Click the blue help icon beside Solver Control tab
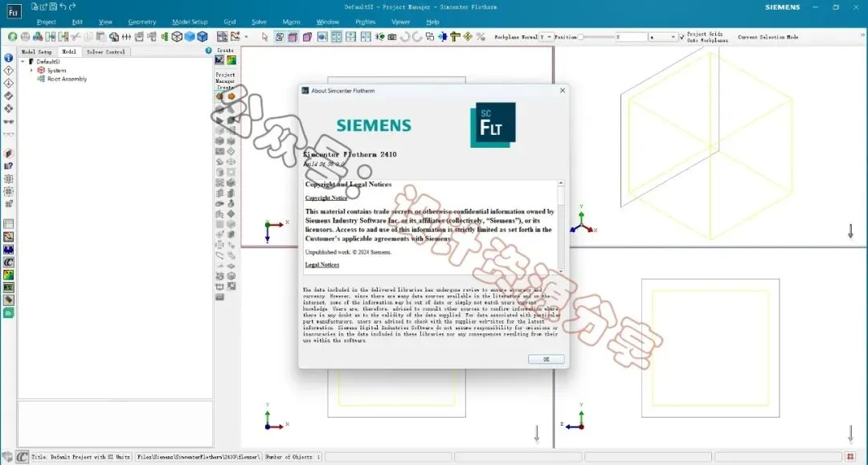Viewport: 868px width, 465px height. click(x=208, y=51)
